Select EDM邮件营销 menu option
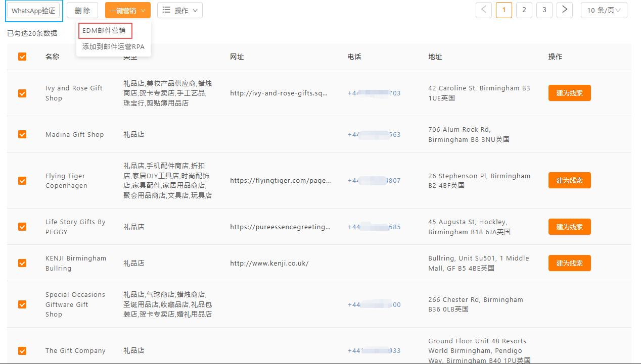Viewport: 641px width, 364px height. [x=104, y=30]
